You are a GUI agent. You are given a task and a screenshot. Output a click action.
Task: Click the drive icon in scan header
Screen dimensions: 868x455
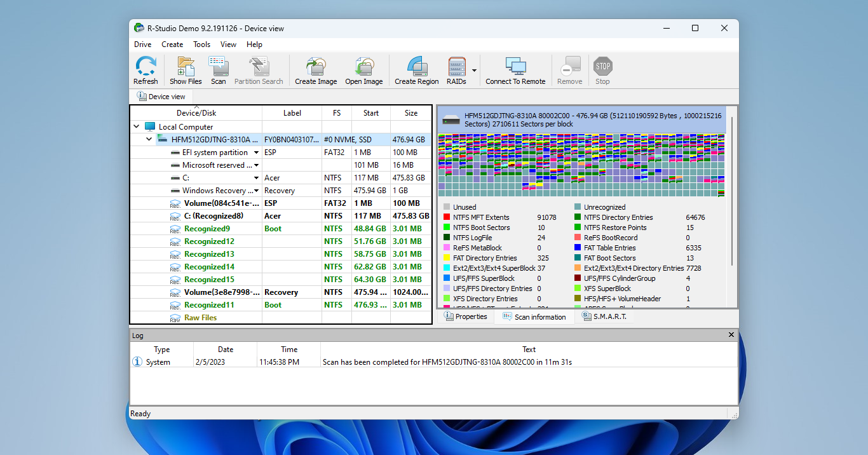point(451,119)
